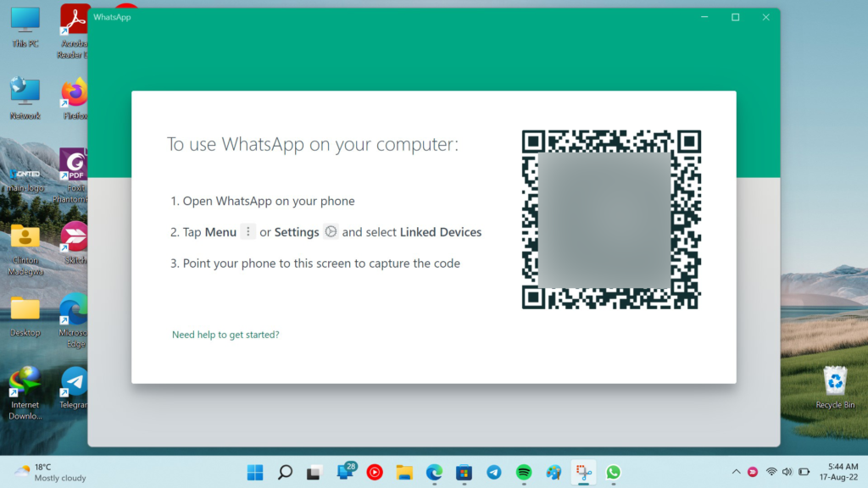Select the Internet Download Manager desktop shortcut
The height and width of the screenshot is (488, 868).
click(25, 393)
